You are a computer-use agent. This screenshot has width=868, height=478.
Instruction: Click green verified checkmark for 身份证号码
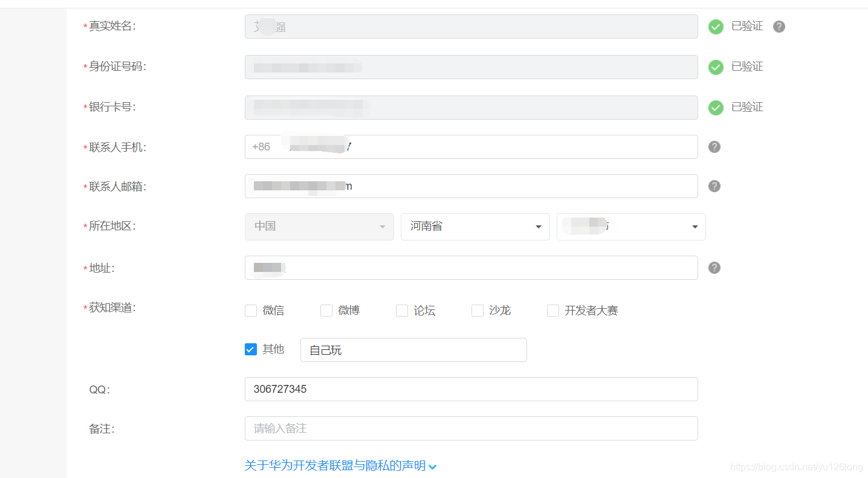click(x=716, y=67)
